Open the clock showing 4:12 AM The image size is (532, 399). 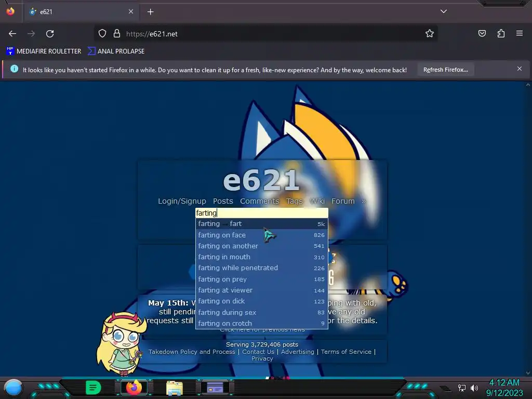504,388
